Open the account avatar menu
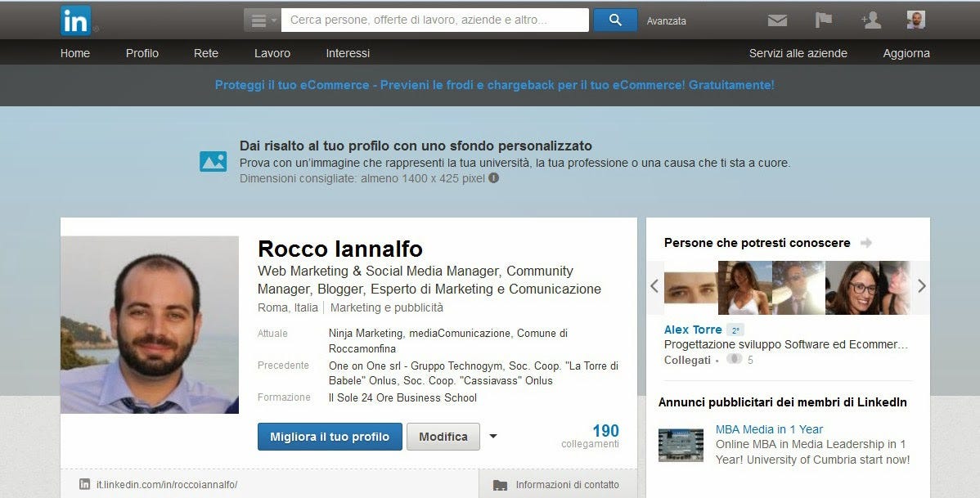This screenshot has height=498, width=980. [915, 20]
